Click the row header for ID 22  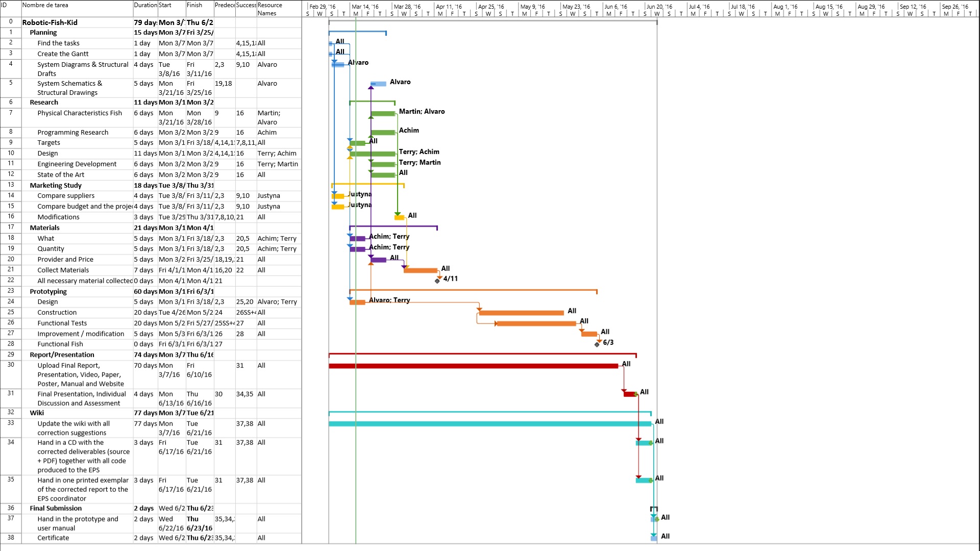11,281
